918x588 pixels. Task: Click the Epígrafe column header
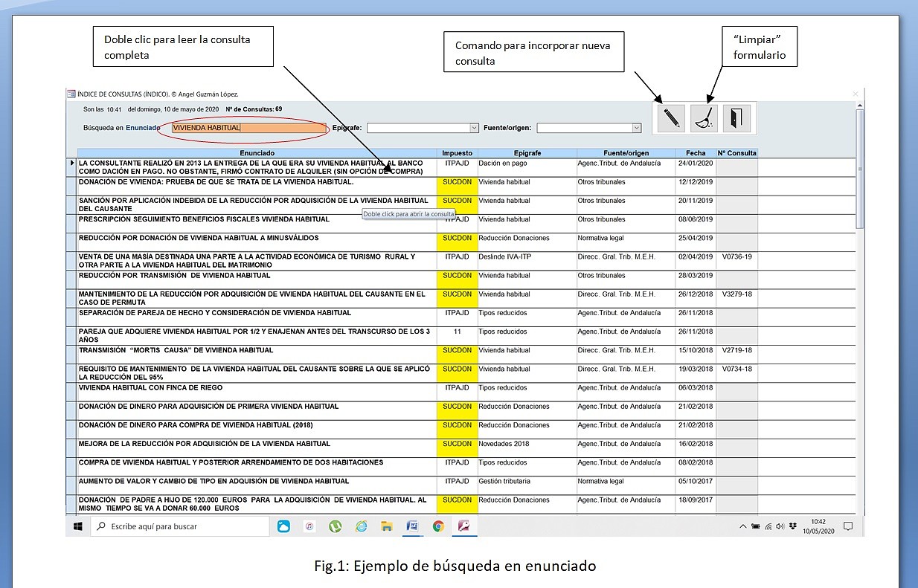527,153
